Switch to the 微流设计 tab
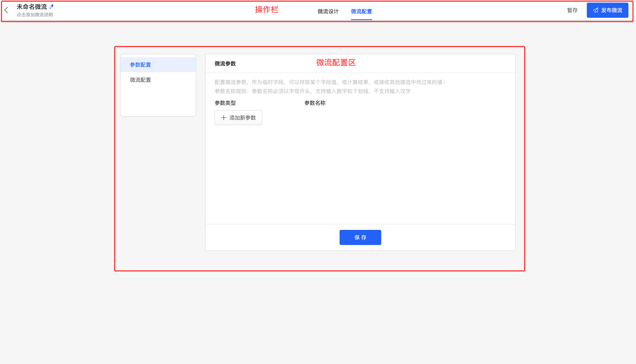The image size is (636, 364). [x=328, y=11]
